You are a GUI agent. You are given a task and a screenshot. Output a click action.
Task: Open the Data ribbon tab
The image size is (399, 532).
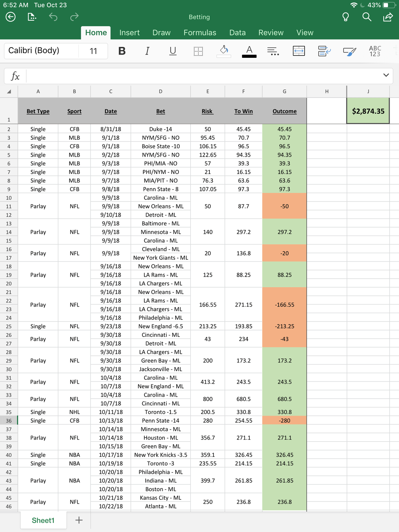pos(237,33)
